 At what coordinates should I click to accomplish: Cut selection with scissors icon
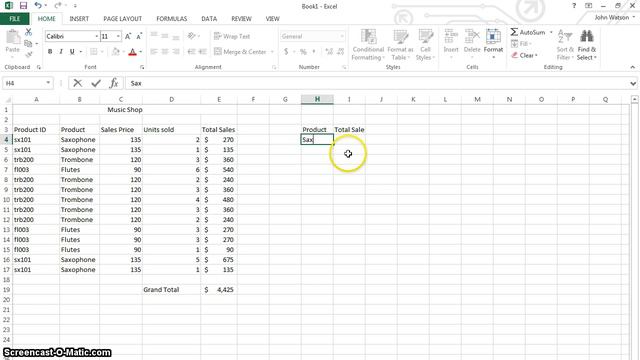point(28,32)
